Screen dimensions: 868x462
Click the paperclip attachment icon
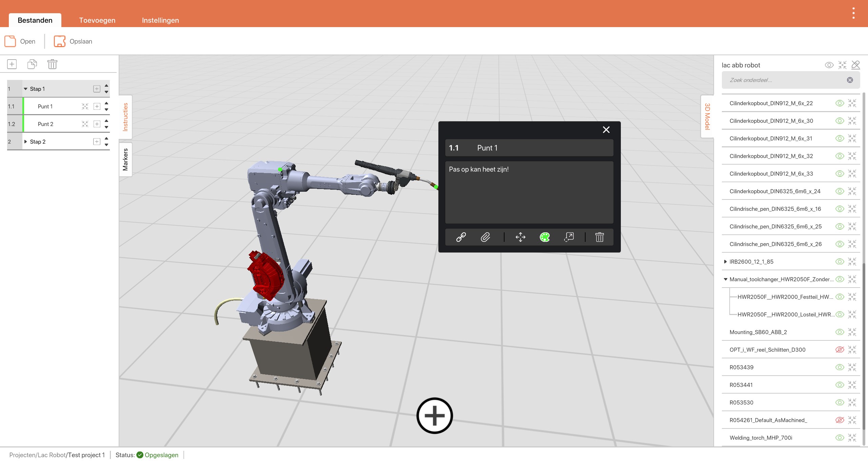[485, 237]
